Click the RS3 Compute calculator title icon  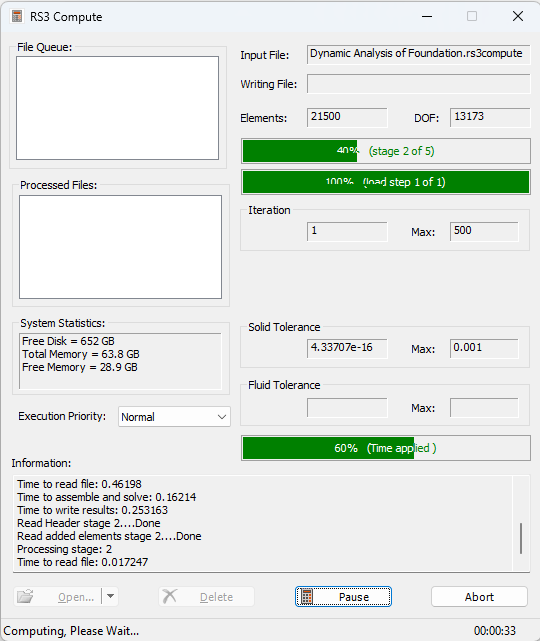click(17, 16)
